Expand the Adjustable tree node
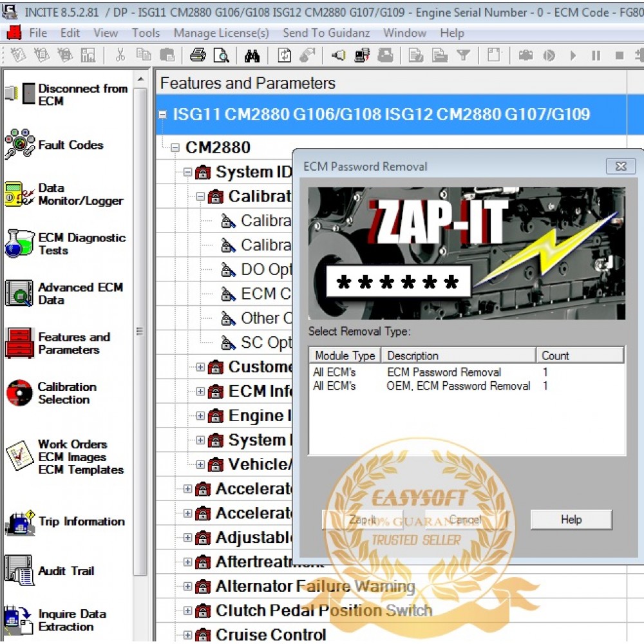Screen dimensions: 644x644 [187, 538]
